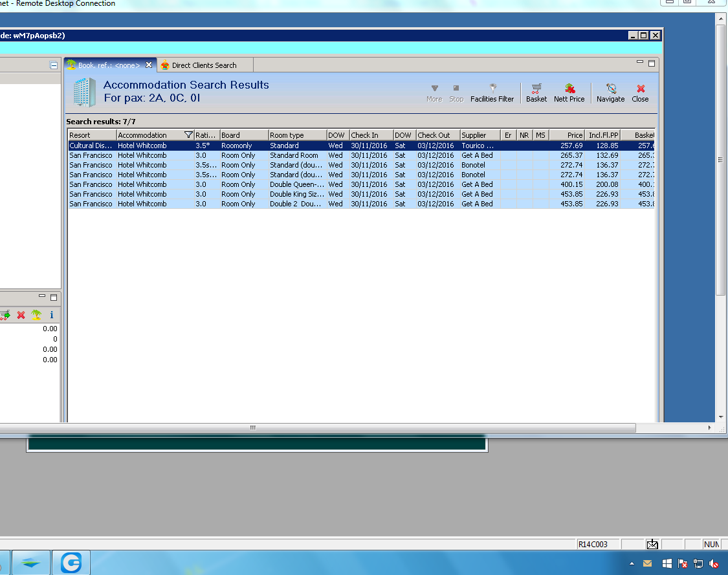Open the G app on taskbar

[x=71, y=563]
